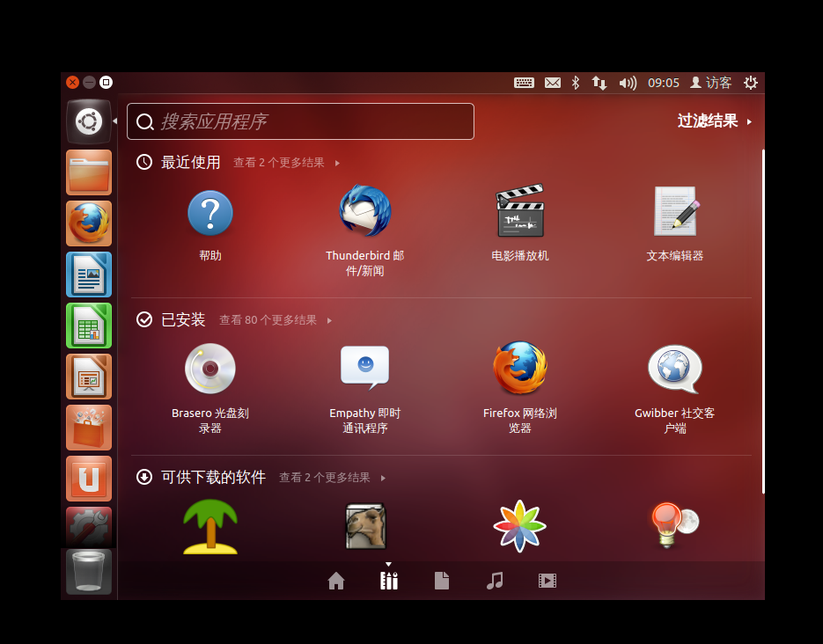
Task: Open the movie player (电影播放机)
Action: point(519,211)
